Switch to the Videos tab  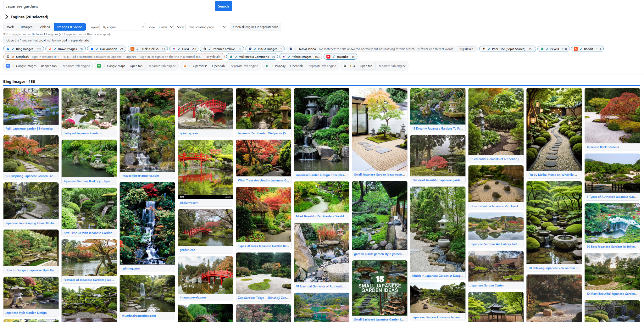coord(45,27)
